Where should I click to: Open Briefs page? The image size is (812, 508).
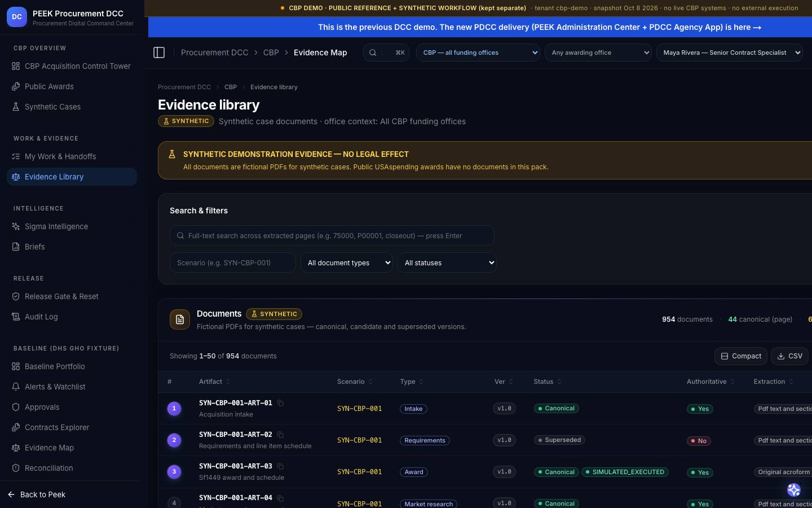pos(72,247)
